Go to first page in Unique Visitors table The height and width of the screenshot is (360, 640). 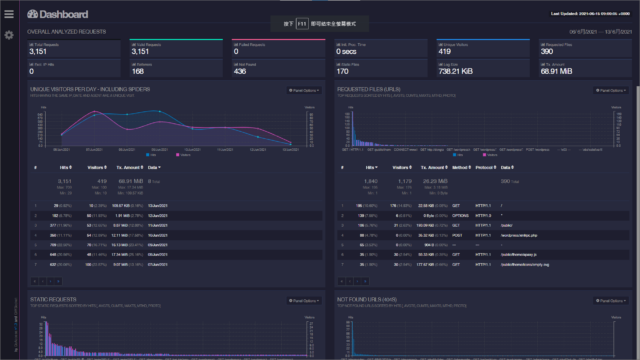coord(35,281)
